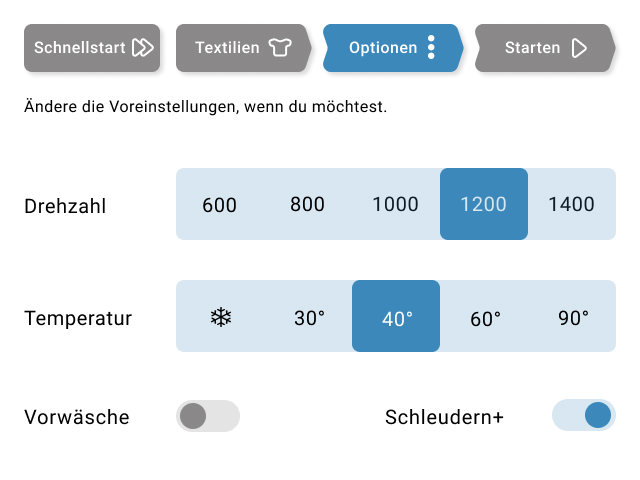
Task: Click the Schnellstart fast-forward icon
Action: click(x=143, y=48)
